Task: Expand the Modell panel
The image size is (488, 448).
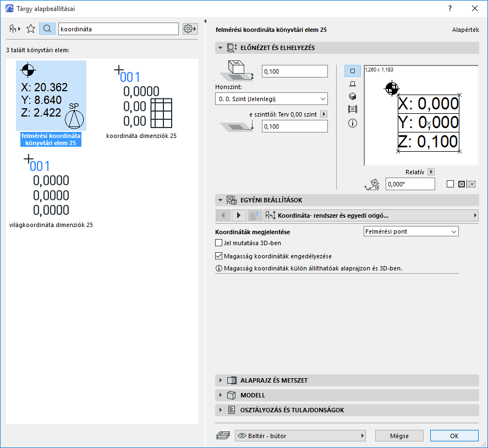Action: [221, 395]
